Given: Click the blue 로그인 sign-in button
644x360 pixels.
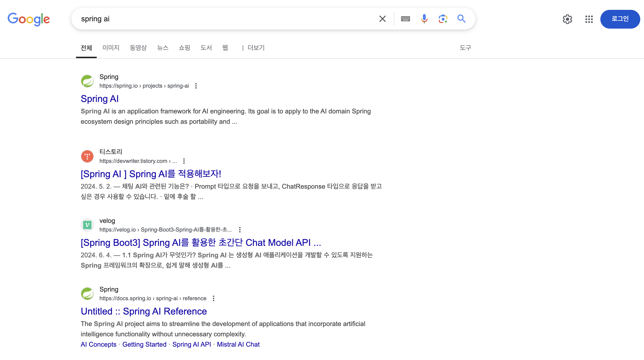Looking at the screenshot, I should tap(620, 19).
